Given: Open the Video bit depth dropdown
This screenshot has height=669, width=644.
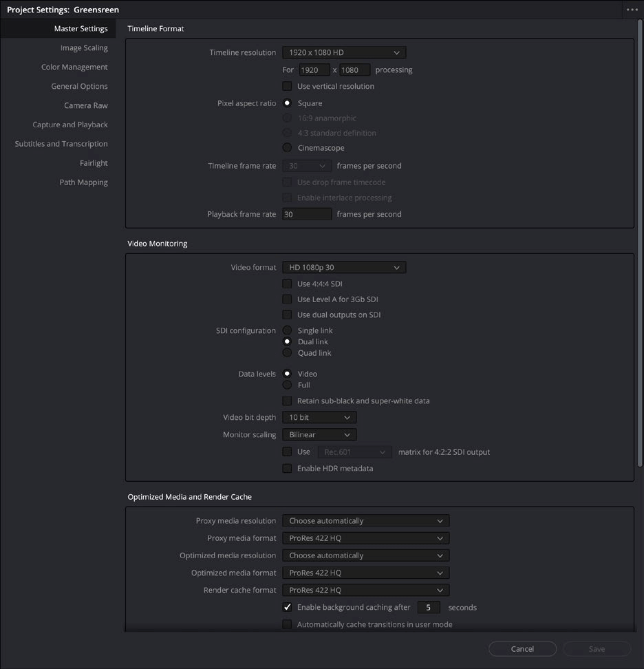Looking at the screenshot, I should tap(318, 417).
